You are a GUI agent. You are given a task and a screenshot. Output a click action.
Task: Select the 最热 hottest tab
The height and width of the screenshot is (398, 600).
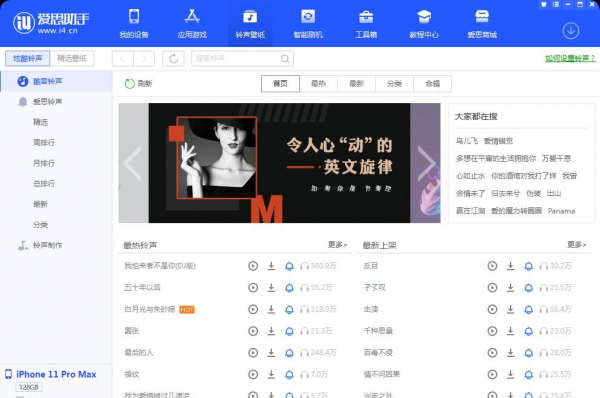(318, 83)
